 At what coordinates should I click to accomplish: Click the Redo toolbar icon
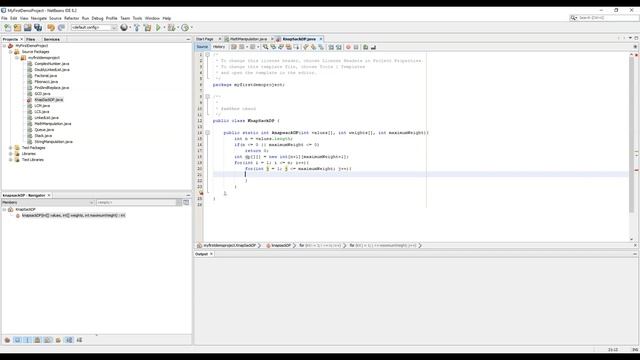coord(61,27)
